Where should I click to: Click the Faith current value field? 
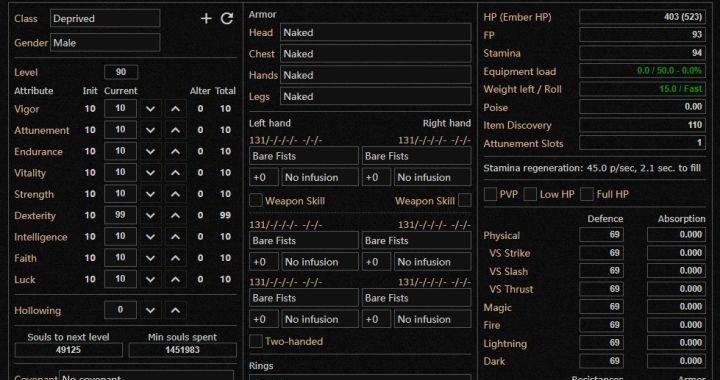pyautogui.click(x=120, y=258)
